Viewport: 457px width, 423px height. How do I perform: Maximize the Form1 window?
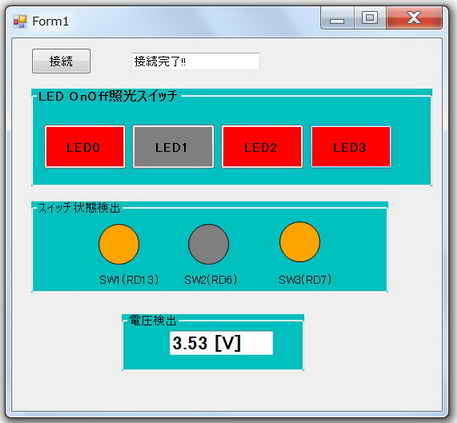[x=370, y=18]
